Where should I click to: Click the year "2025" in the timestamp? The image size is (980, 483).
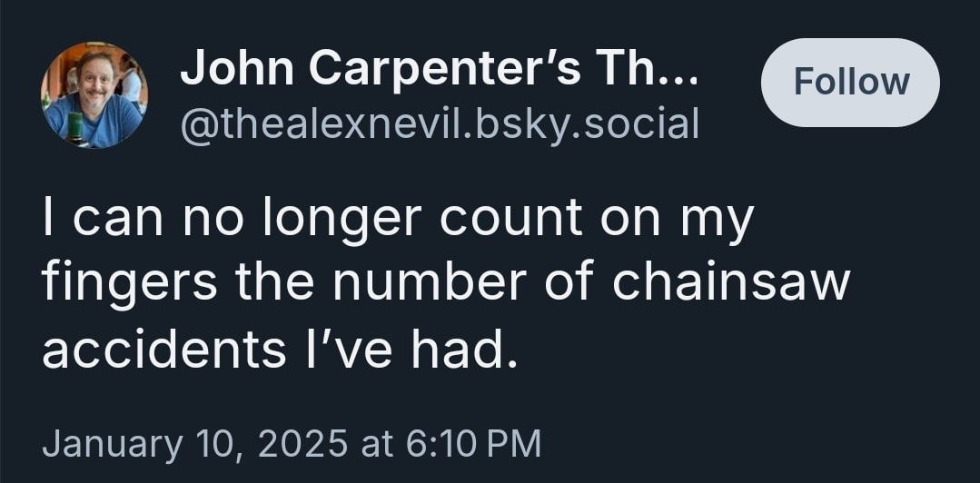coord(302,443)
